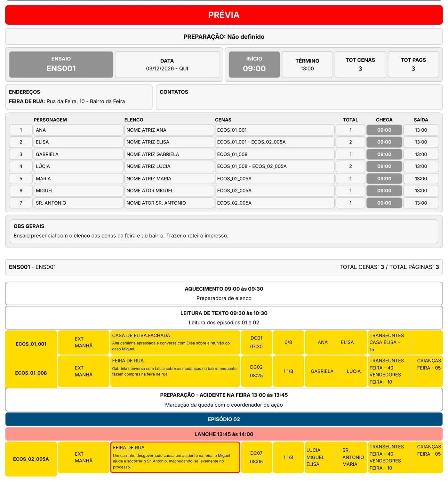Viewport: 448px width, 488px height.
Task: Select the yellow ECOS_01_001 scene code cell
Action: click(x=31, y=344)
